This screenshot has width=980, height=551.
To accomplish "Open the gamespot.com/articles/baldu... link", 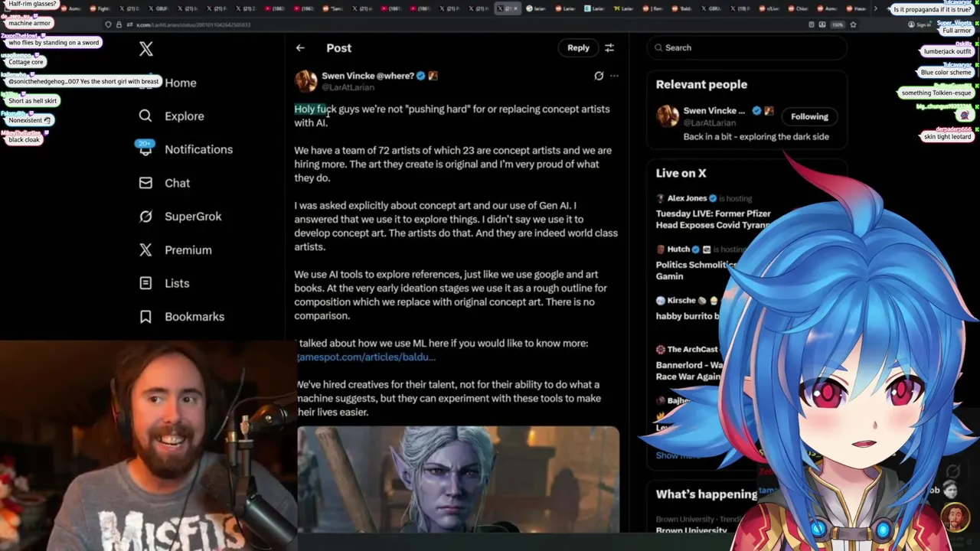I will click(x=367, y=357).
